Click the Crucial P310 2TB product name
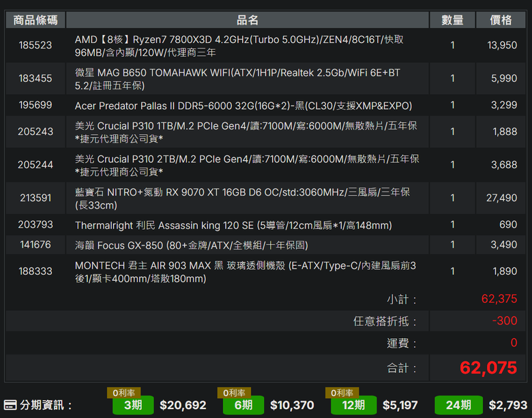Viewport: 532px width, 418px height. click(x=247, y=165)
